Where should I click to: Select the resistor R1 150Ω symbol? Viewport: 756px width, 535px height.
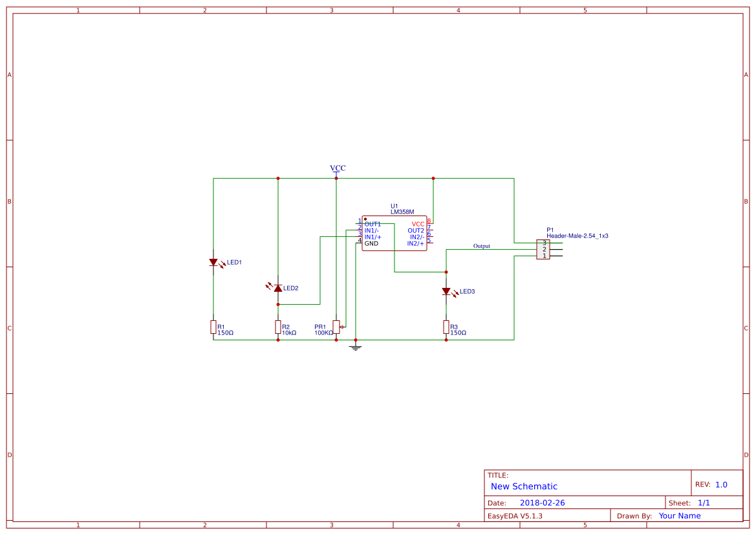pyautogui.click(x=213, y=327)
